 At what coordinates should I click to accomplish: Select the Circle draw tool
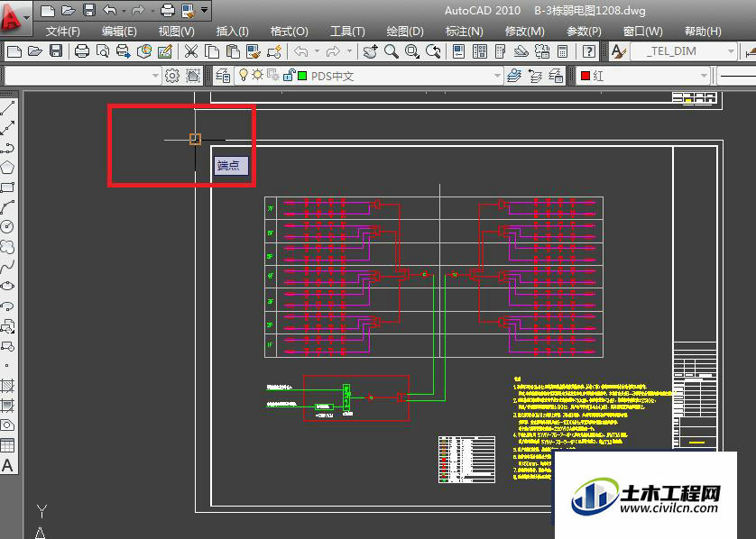7,226
